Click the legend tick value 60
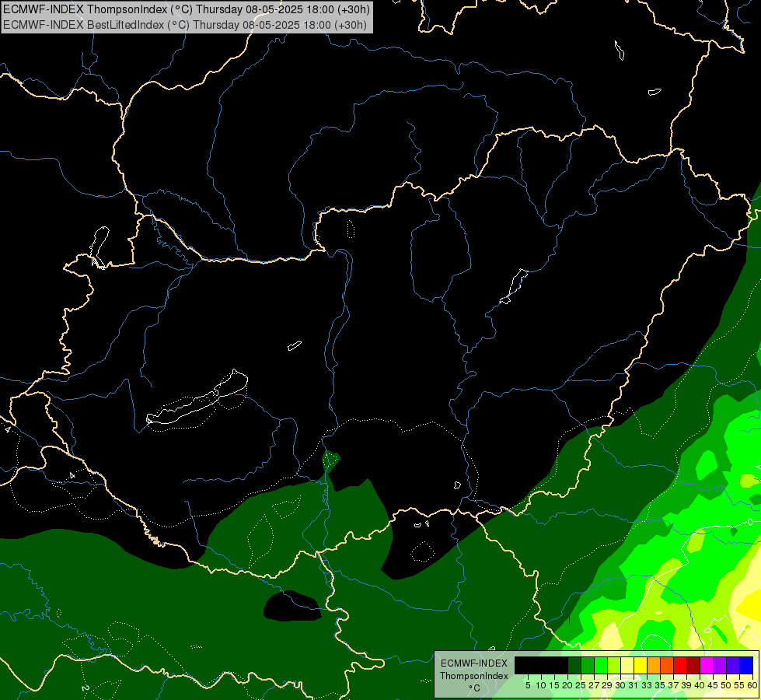Image resolution: width=761 pixels, height=700 pixels. tap(752, 685)
